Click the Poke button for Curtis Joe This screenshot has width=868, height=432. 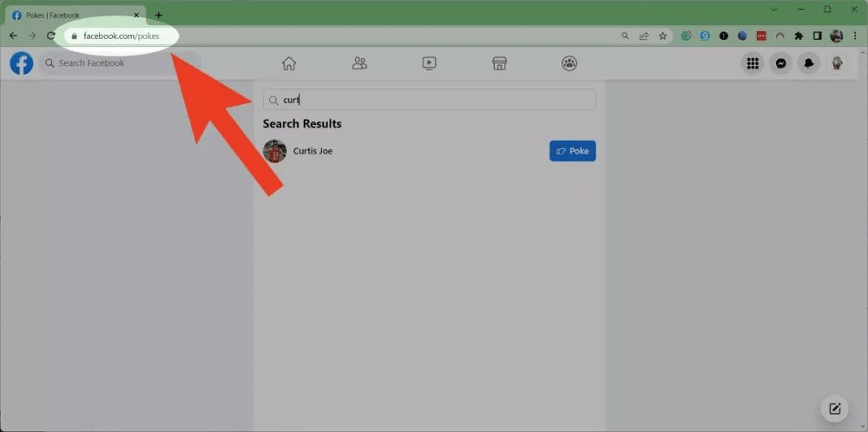[572, 151]
